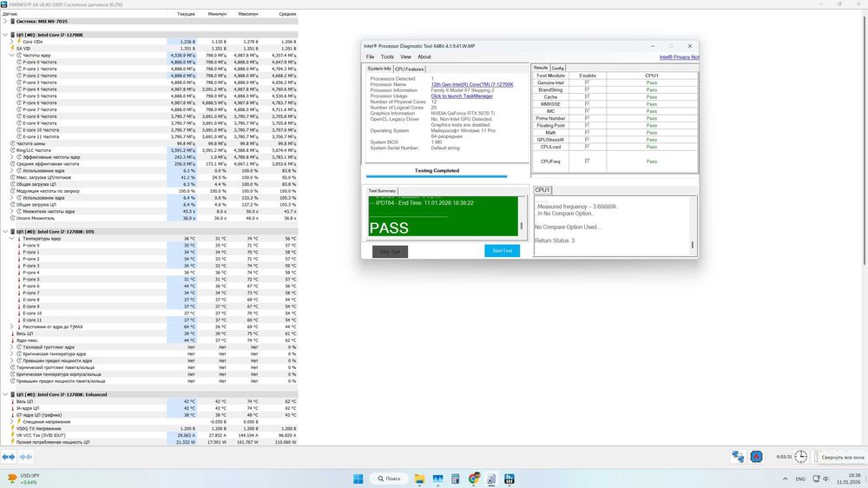This screenshot has height=488, width=868.
Task: Open Chrome browser from taskbar
Action: coord(473,478)
